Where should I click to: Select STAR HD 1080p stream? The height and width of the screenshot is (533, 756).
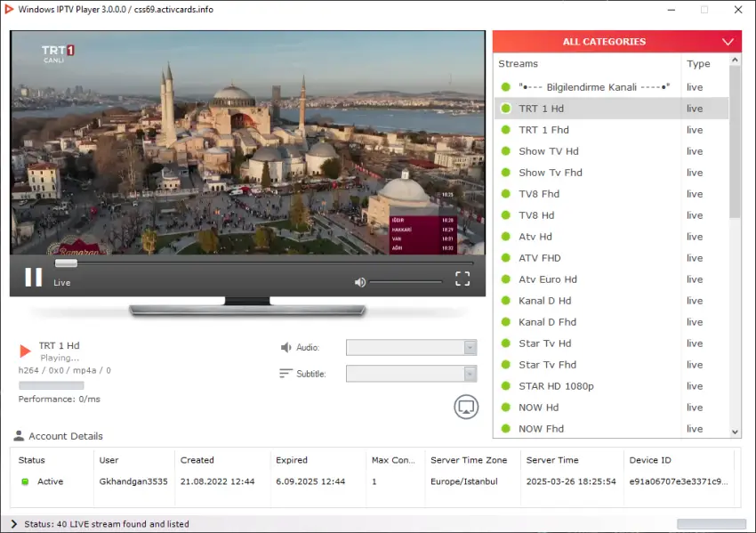point(611,386)
